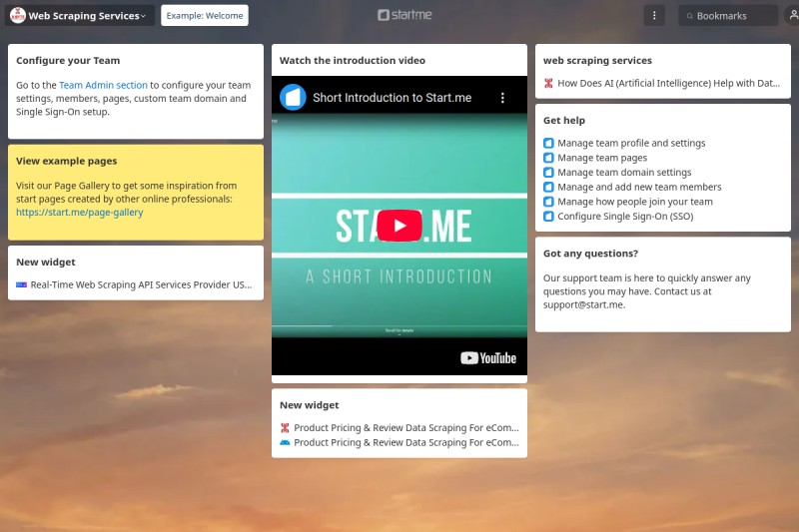Open Manage team domain settings link
Viewport: 799px width, 532px height.
click(x=624, y=172)
